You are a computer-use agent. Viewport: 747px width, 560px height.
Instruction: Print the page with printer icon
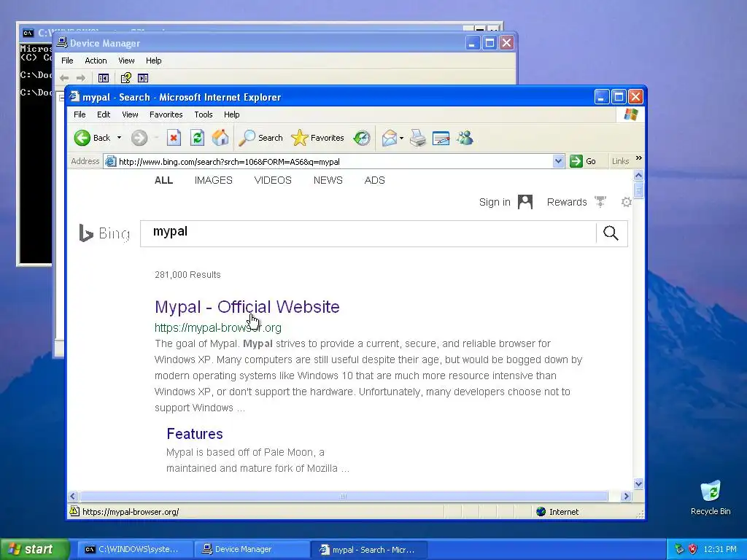tap(418, 138)
